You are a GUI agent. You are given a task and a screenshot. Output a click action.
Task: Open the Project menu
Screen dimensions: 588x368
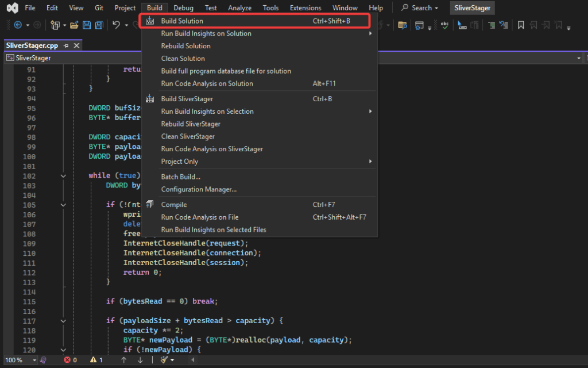[125, 8]
